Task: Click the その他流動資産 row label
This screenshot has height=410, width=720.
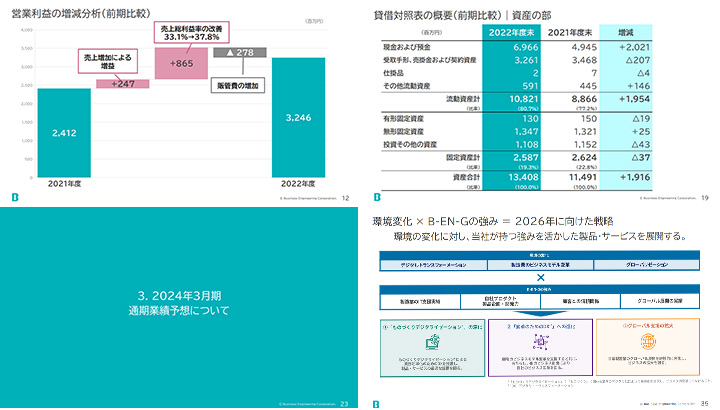Action: 407,86
